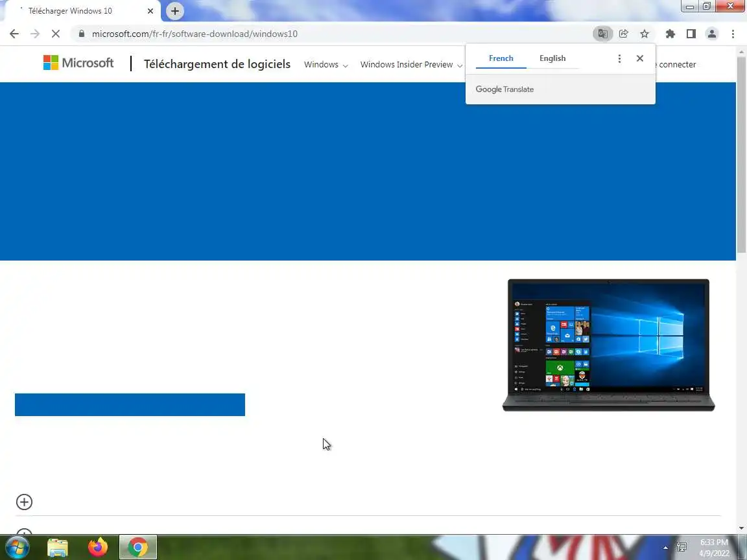Click the profile avatar icon
Viewport: 747px width, 560px height.
coord(712,34)
